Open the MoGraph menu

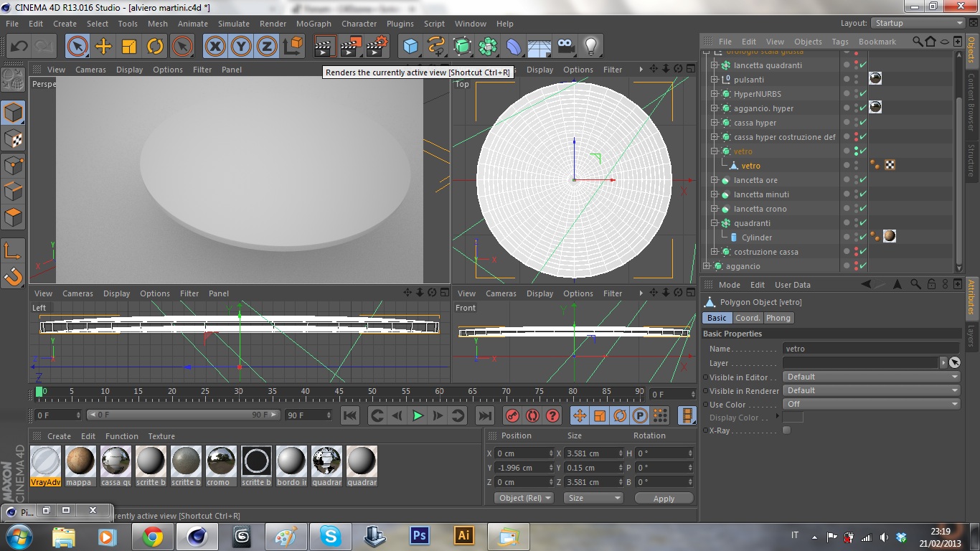point(314,24)
